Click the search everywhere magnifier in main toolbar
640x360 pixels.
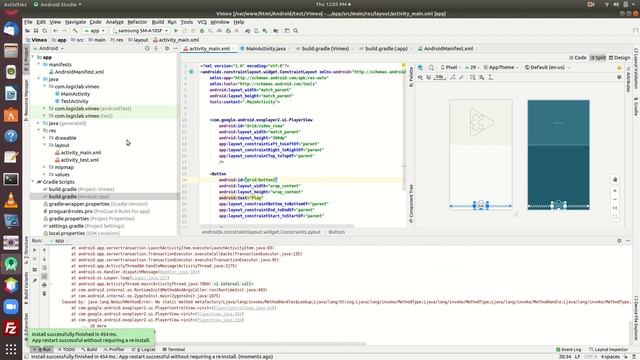coord(296,31)
